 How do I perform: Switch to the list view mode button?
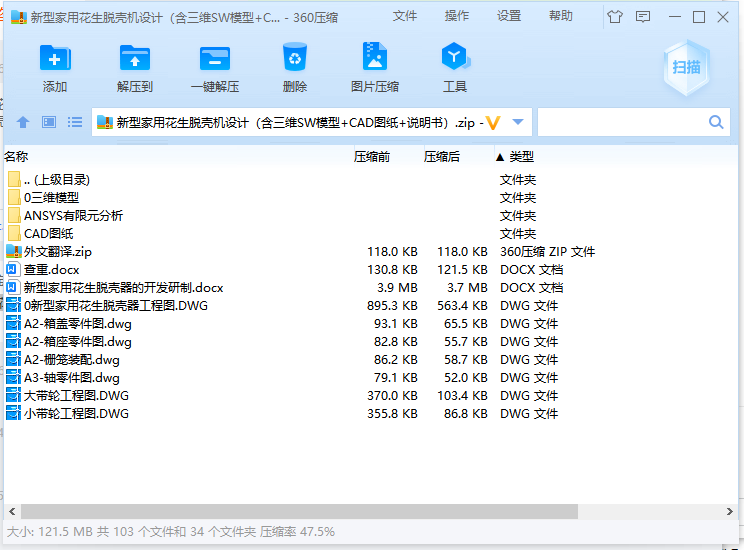click(75, 122)
